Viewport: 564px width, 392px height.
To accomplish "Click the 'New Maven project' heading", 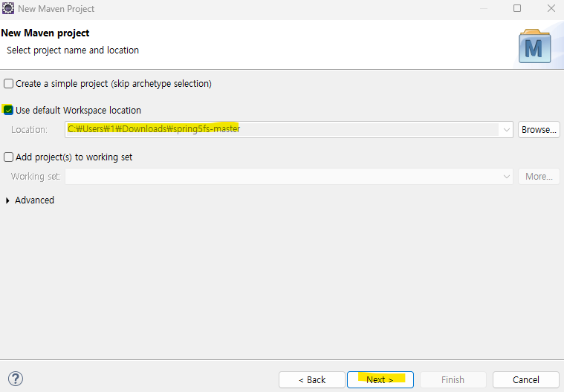I will click(x=45, y=33).
